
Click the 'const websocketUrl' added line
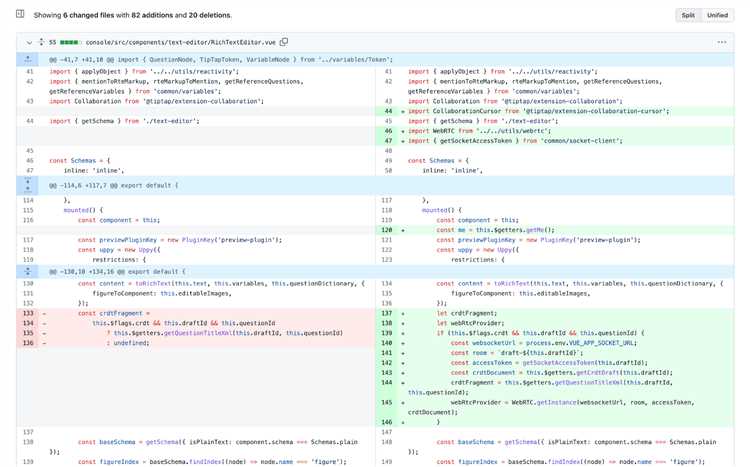[x=544, y=343]
